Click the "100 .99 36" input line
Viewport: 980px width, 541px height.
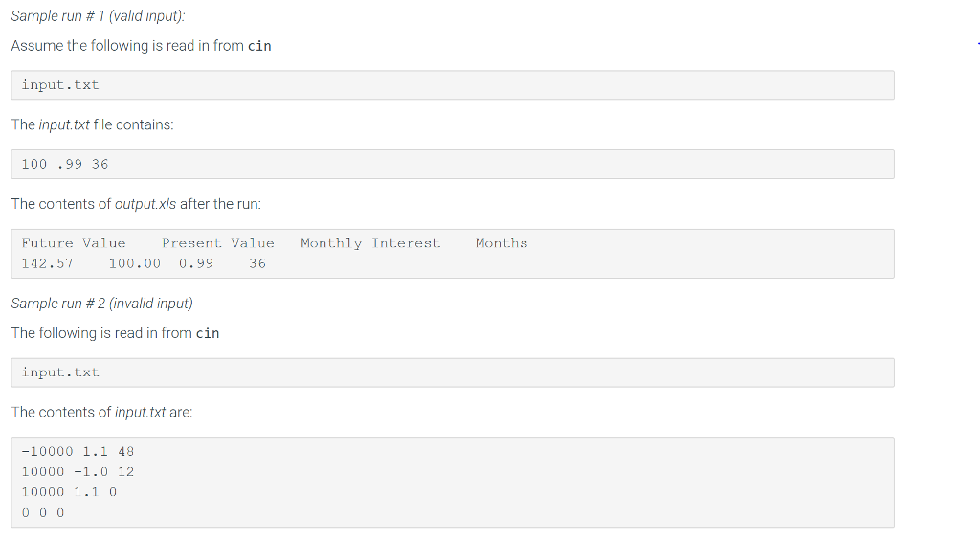[x=65, y=164]
